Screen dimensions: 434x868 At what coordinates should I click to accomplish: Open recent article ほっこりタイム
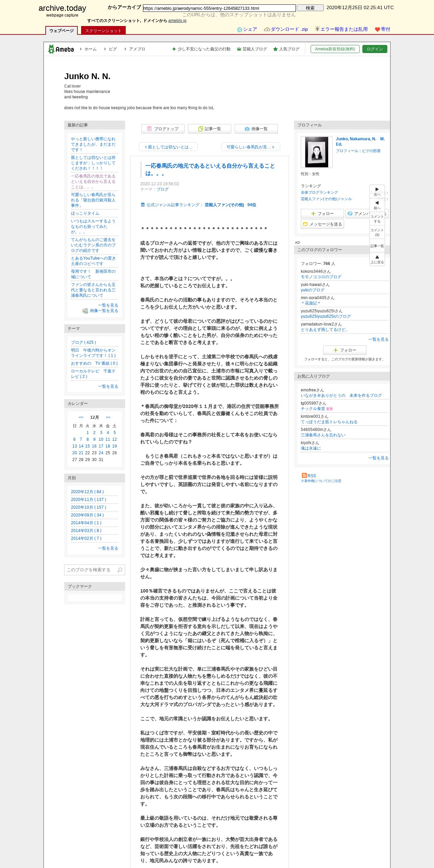[85, 213]
